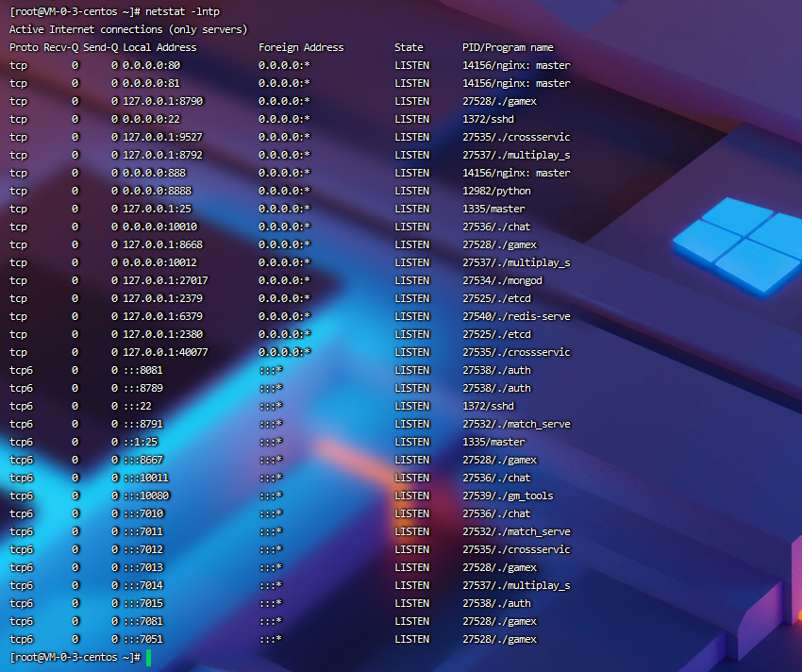This screenshot has height=672, width=802.
Task: Click the State column header
Action: click(409, 47)
